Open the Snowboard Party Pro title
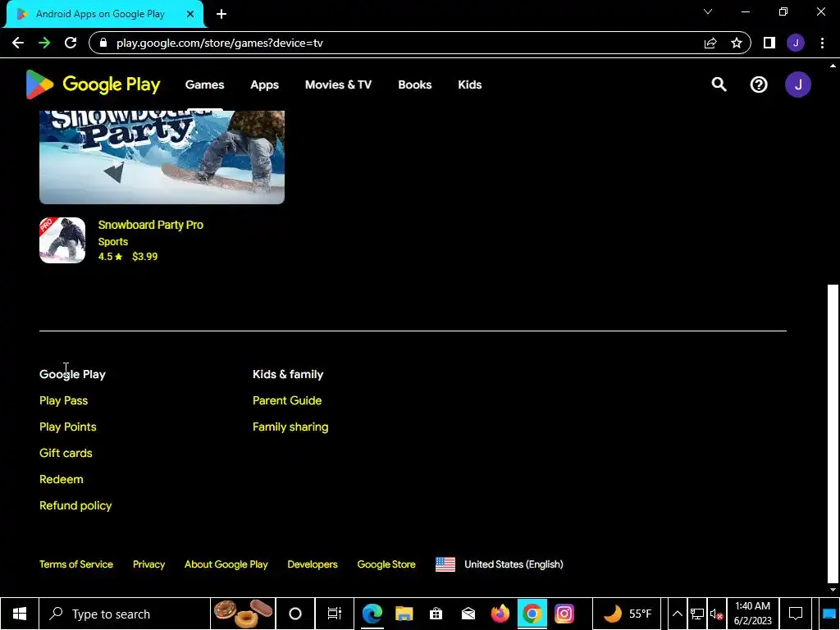 [x=151, y=225]
